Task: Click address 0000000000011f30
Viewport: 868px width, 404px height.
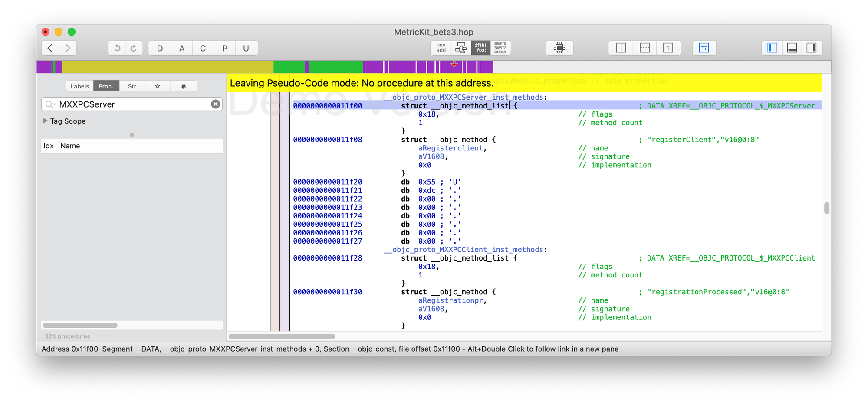Action: (328, 292)
